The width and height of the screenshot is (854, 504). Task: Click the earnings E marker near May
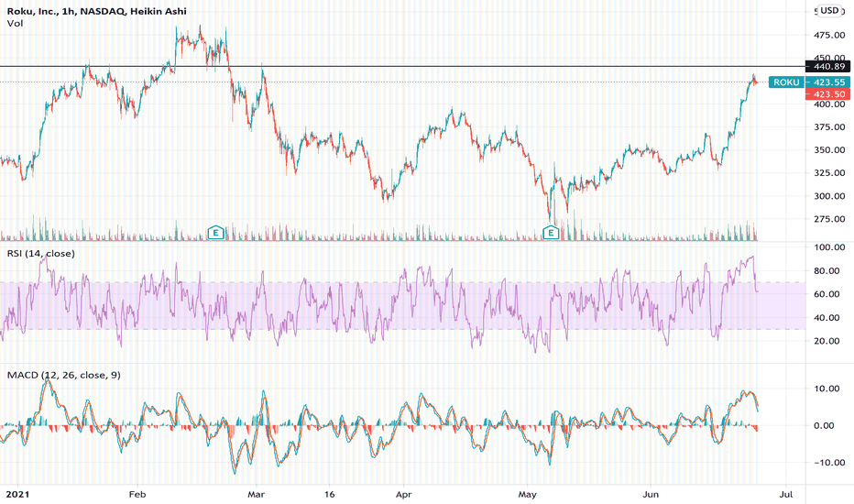(552, 233)
